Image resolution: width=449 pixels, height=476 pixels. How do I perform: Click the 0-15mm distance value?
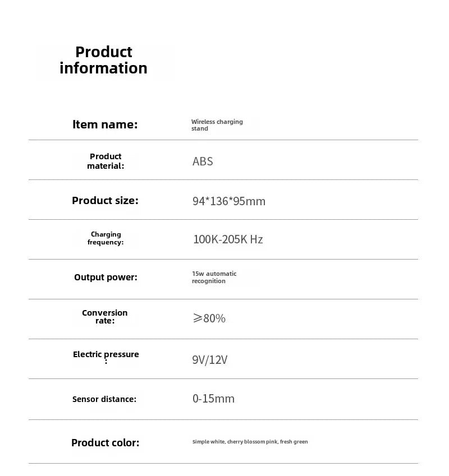coord(213,399)
